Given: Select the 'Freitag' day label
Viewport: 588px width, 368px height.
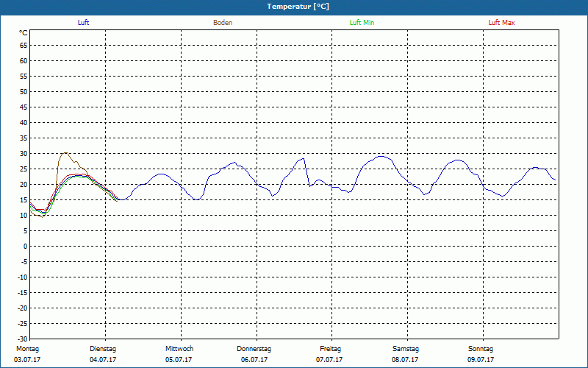Looking at the screenshot, I should tap(330, 349).
